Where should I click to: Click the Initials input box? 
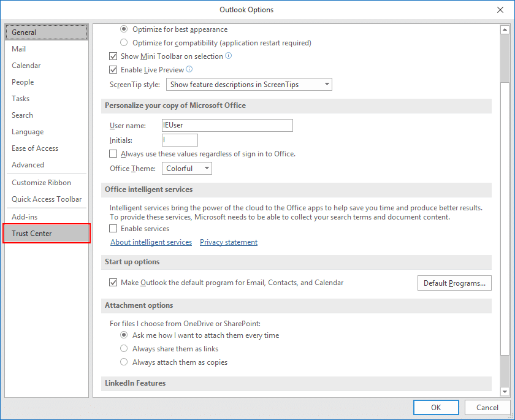coord(180,140)
